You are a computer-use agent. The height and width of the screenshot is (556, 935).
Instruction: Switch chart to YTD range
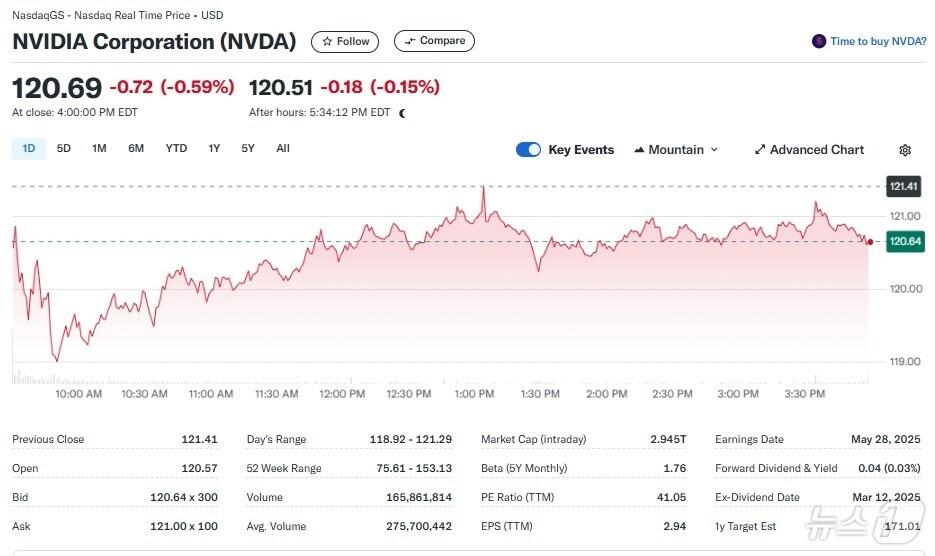(x=176, y=149)
